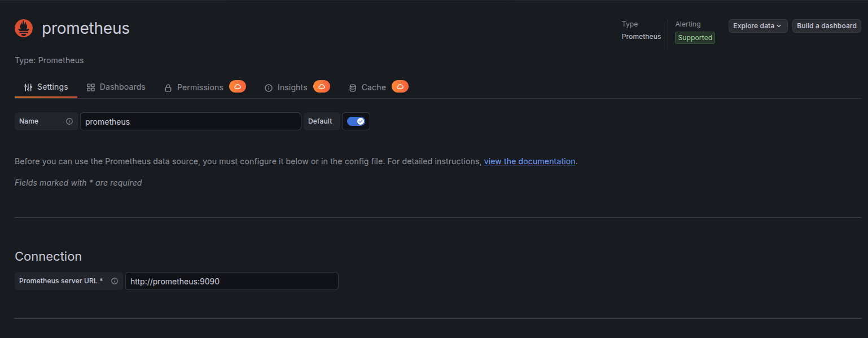Click into the Prometheus server URL field

click(x=231, y=281)
